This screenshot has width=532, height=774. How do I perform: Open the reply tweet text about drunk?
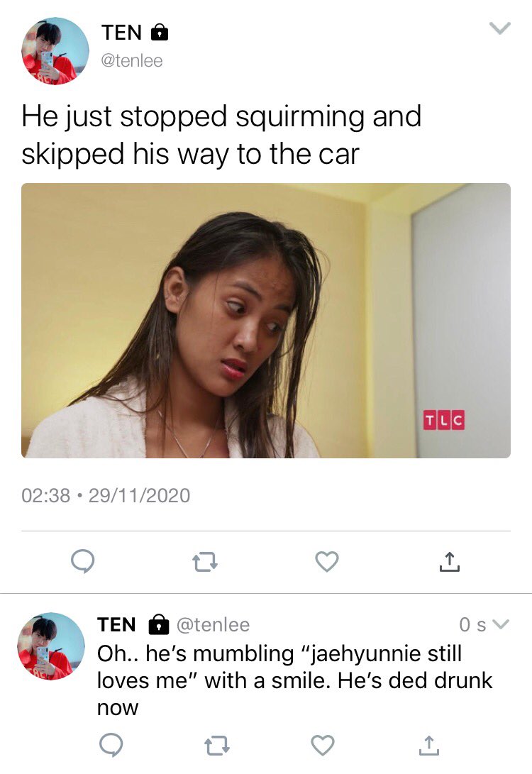click(x=294, y=680)
